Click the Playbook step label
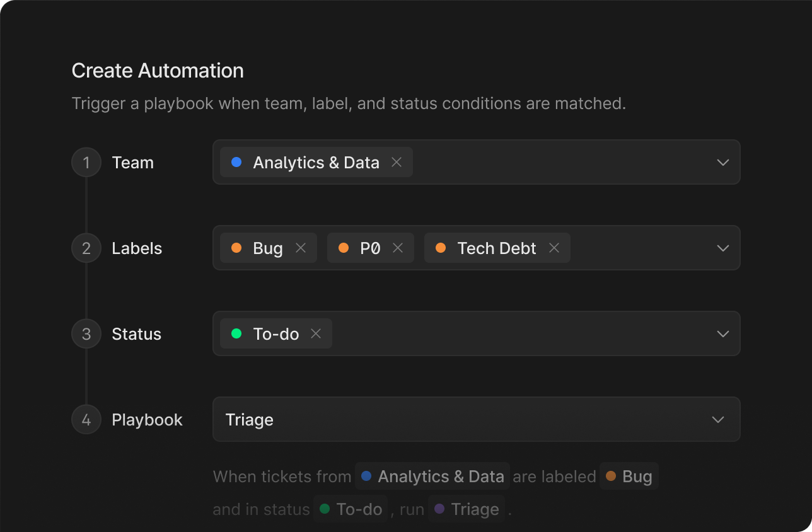The height and width of the screenshot is (532, 812). click(x=147, y=419)
